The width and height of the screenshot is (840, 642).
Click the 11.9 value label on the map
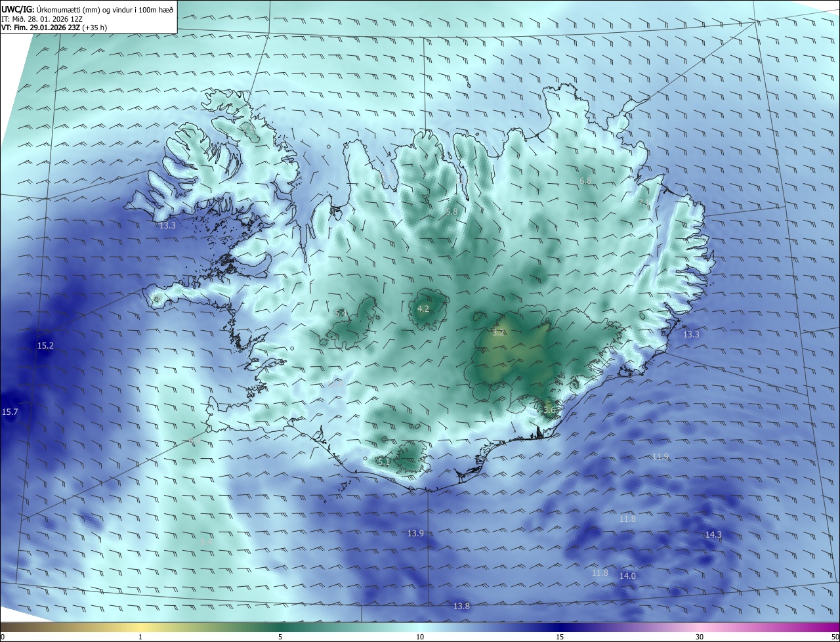coord(660,456)
